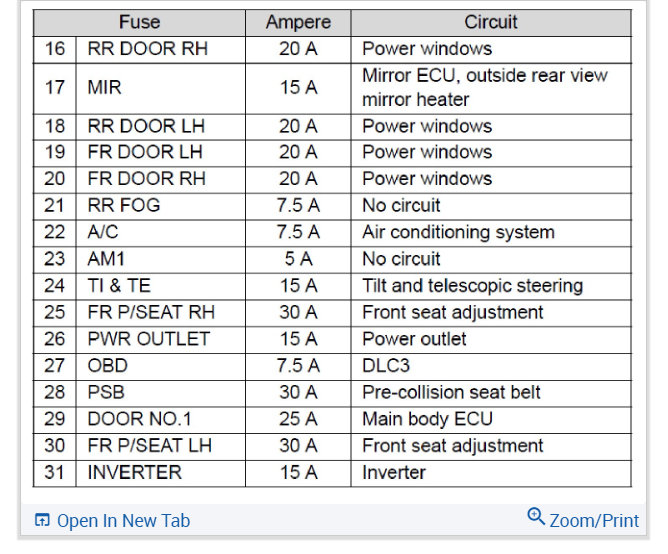Click the OBD fuse name cell

pyautogui.click(x=108, y=365)
